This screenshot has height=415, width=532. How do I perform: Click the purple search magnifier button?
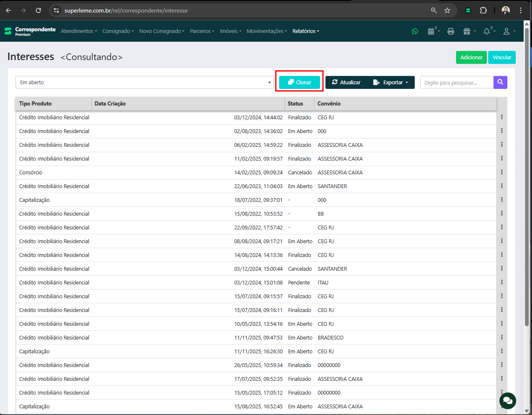click(500, 83)
